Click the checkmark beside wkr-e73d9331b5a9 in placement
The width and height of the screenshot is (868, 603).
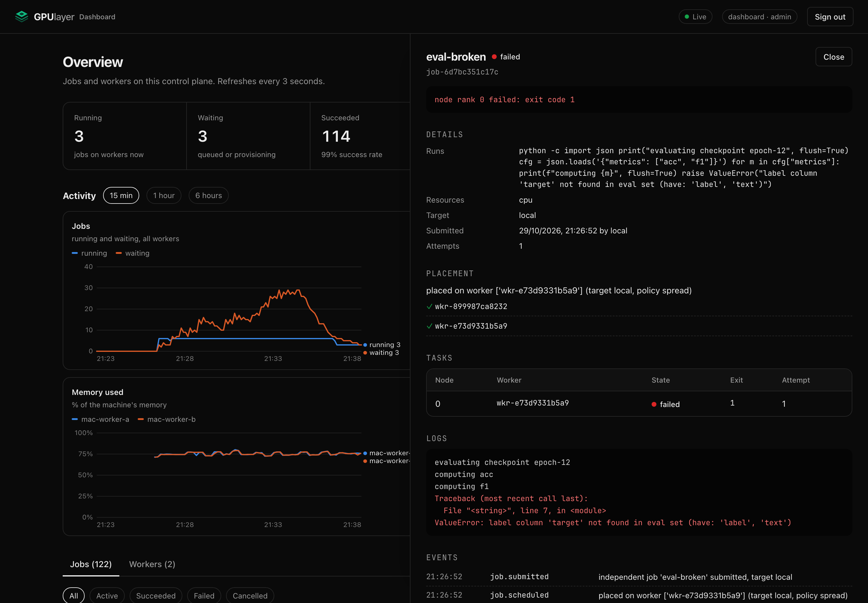[x=429, y=326]
